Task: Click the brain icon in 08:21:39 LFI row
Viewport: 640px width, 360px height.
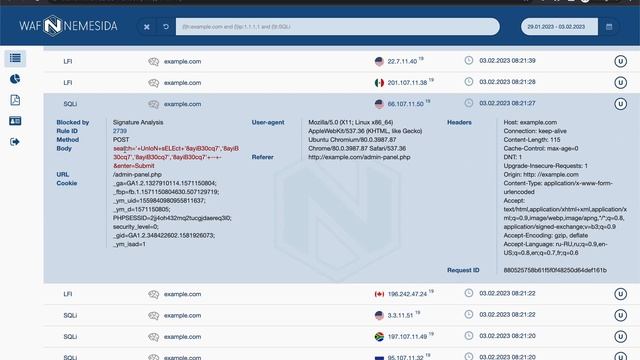Action: coord(153,62)
